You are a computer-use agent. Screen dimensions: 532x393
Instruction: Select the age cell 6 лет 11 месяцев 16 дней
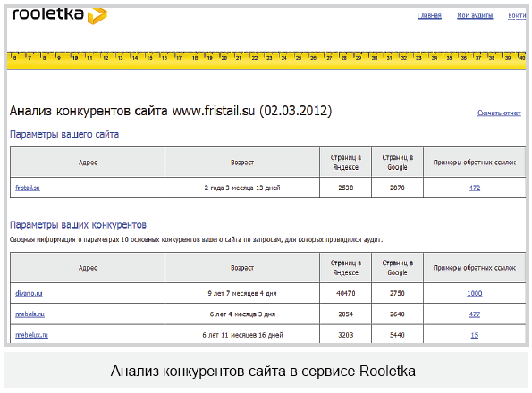(242, 335)
